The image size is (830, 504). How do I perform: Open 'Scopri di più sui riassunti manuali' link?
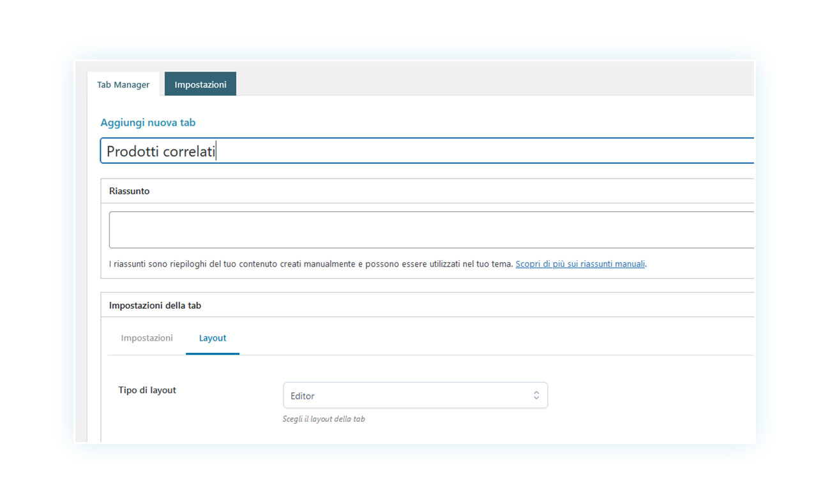580,263
